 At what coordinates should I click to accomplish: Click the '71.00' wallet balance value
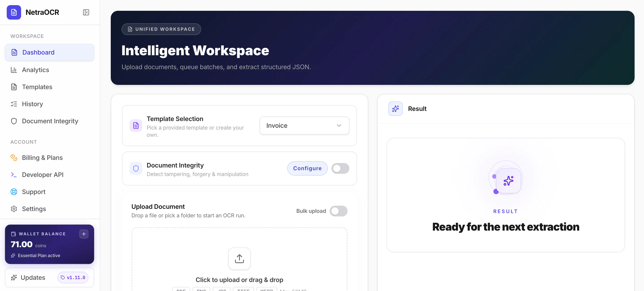click(x=22, y=244)
